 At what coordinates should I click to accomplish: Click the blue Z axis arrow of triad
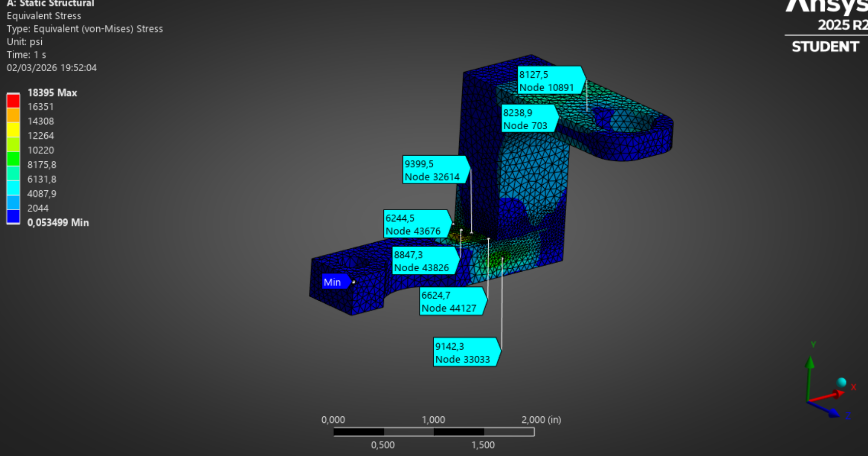[825, 410]
